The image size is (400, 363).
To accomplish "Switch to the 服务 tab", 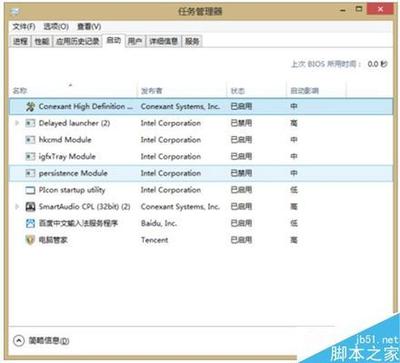I will coord(192,41).
